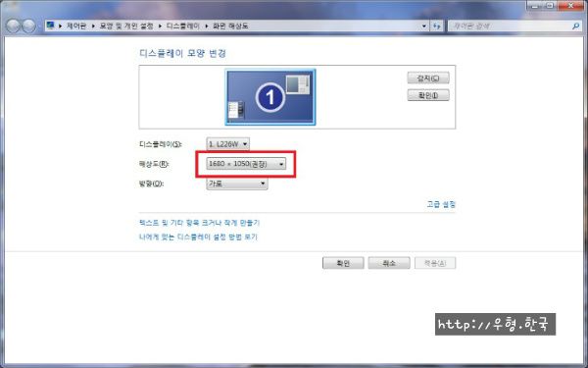Click the 취소 (Cancel) button

389,263
